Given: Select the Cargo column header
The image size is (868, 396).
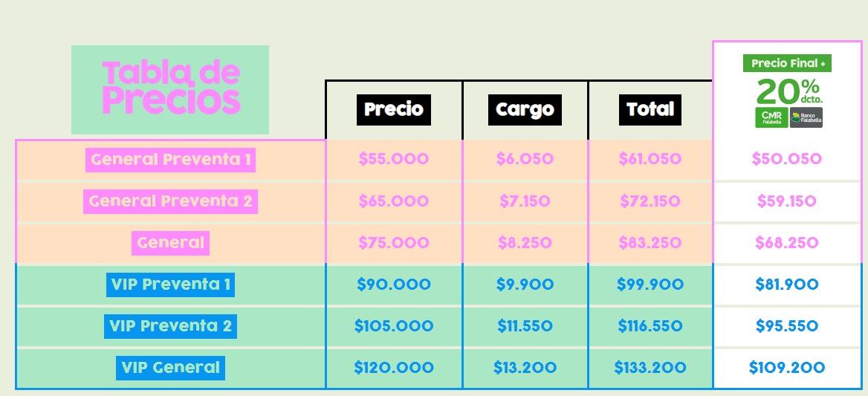Looking at the screenshot, I should (x=525, y=110).
